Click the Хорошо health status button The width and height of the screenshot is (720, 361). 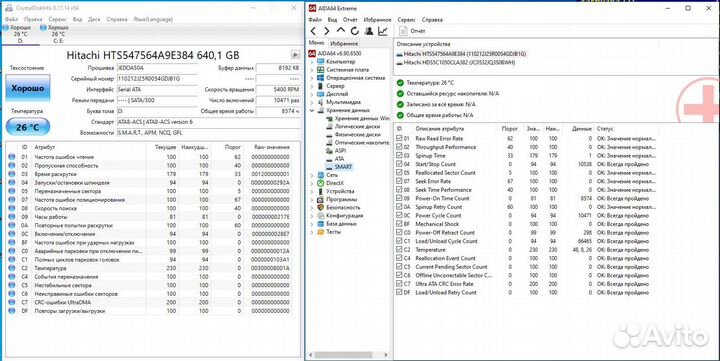point(28,88)
